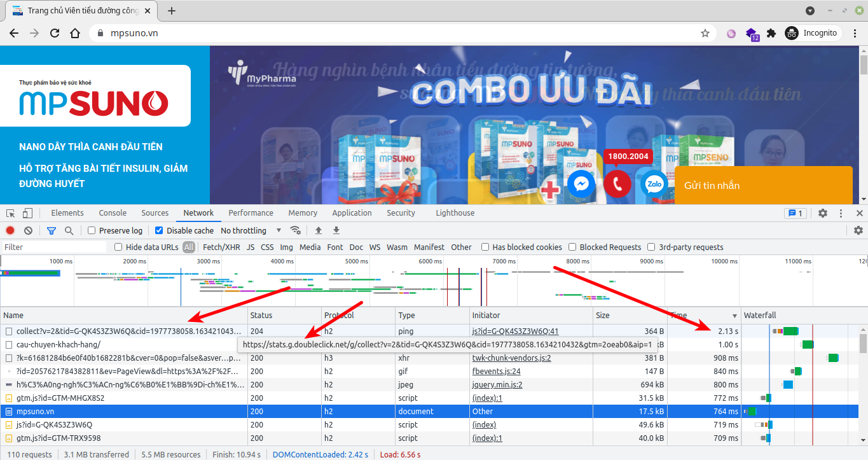Screen dimensions: 868x460
Task: Clear the network log
Action: pyautogui.click(x=28, y=230)
